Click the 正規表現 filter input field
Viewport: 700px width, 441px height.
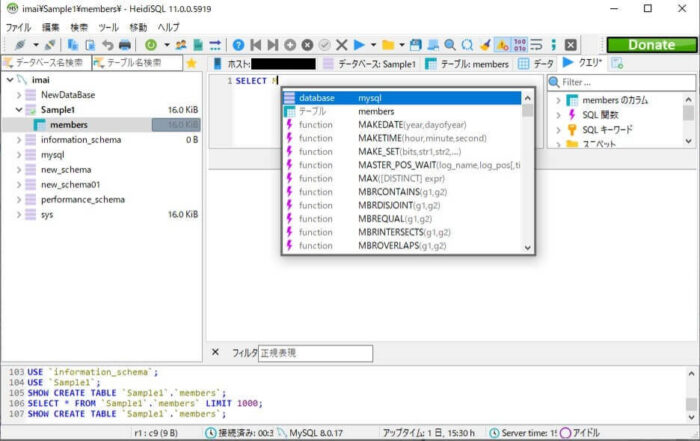315,353
